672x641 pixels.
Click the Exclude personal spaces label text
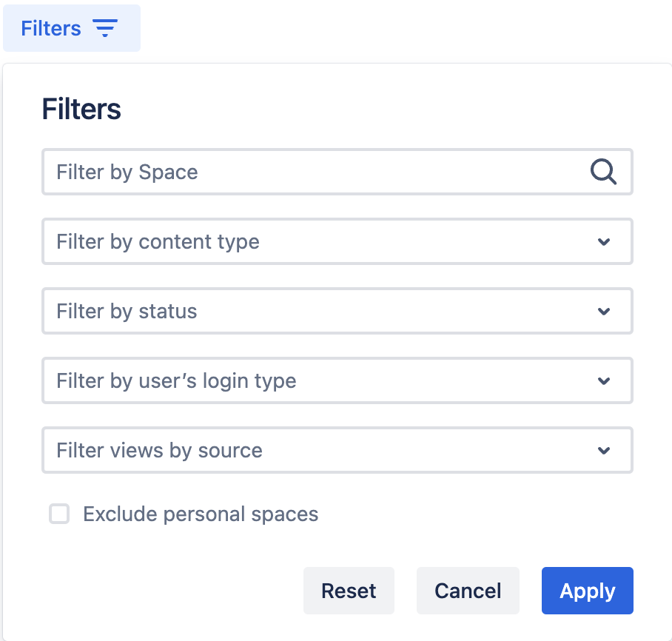pyautogui.click(x=201, y=514)
